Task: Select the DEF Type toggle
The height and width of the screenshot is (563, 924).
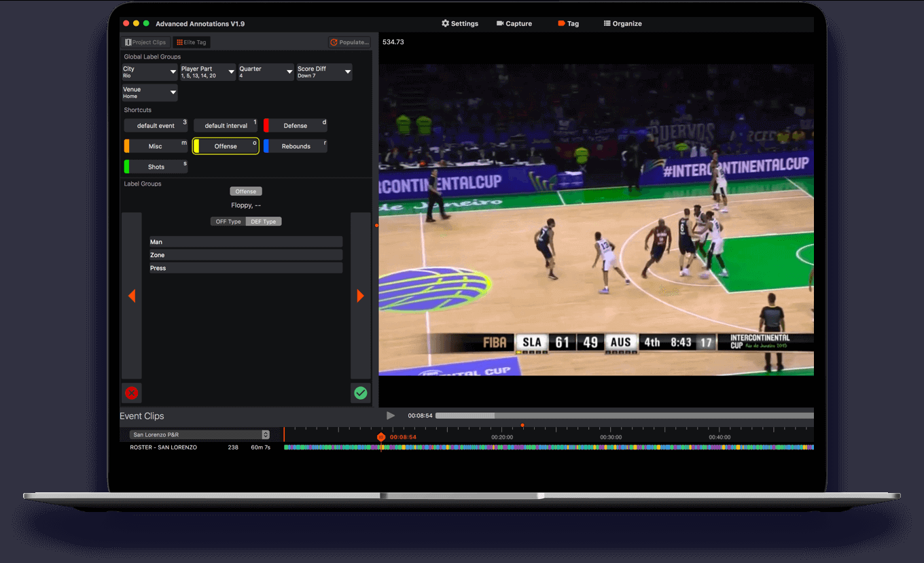Action: (x=264, y=222)
